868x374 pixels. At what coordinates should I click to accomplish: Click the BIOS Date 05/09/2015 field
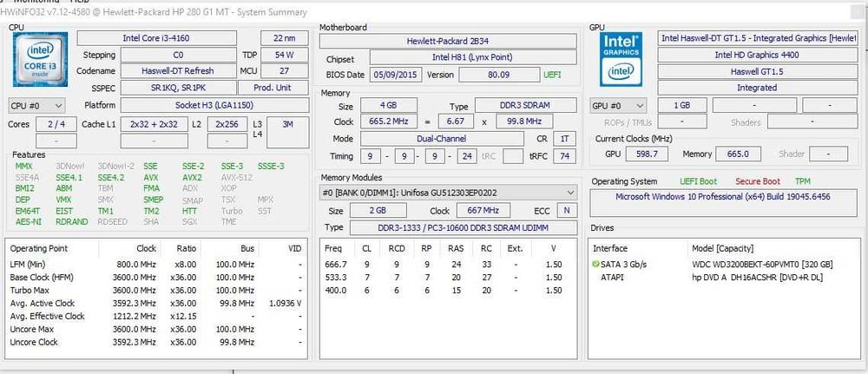[x=396, y=74]
